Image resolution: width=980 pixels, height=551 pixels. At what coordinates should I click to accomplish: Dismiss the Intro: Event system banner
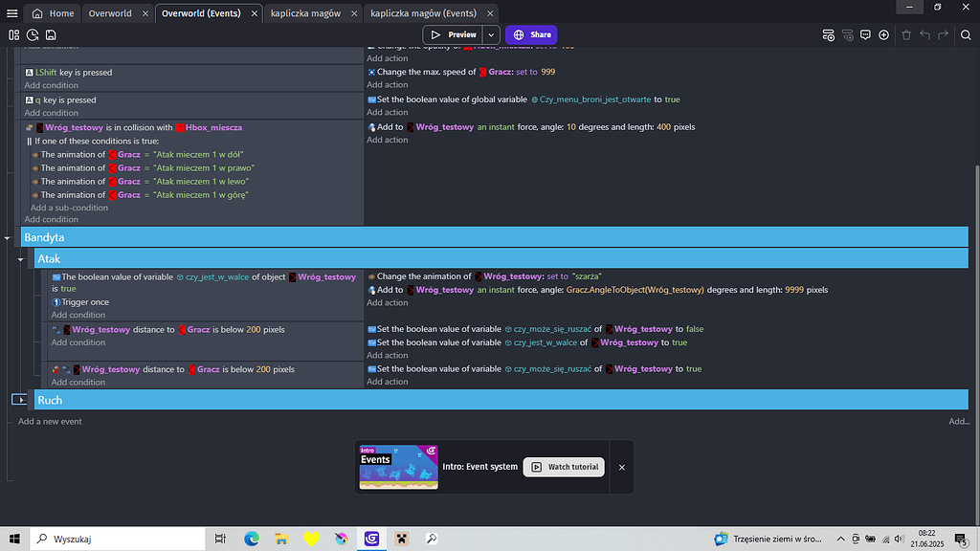[x=621, y=467]
